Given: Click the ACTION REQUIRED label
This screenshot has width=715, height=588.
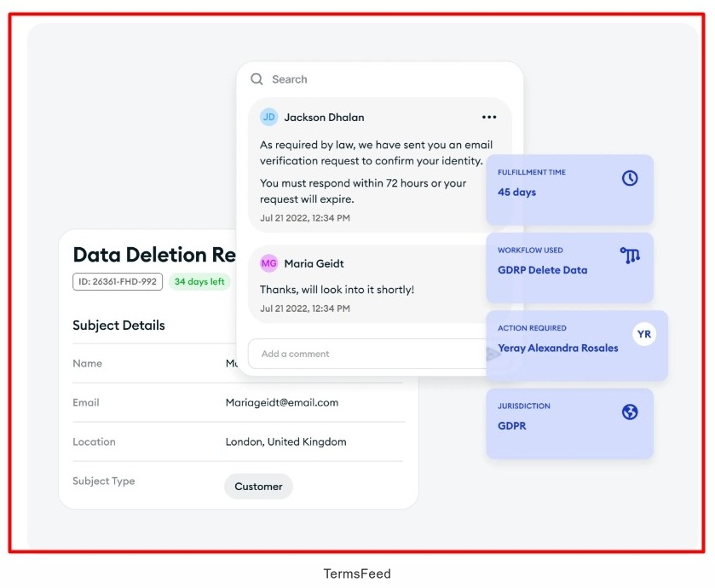Looking at the screenshot, I should [x=532, y=328].
